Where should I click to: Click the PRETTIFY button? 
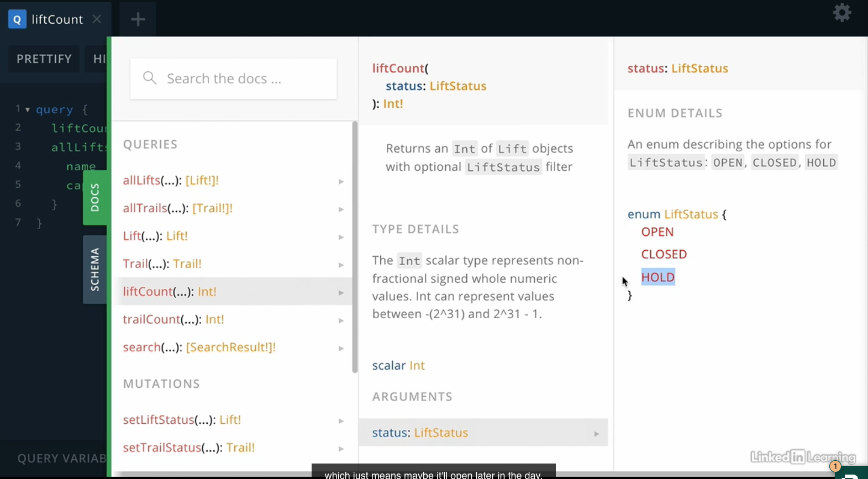tap(44, 59)
